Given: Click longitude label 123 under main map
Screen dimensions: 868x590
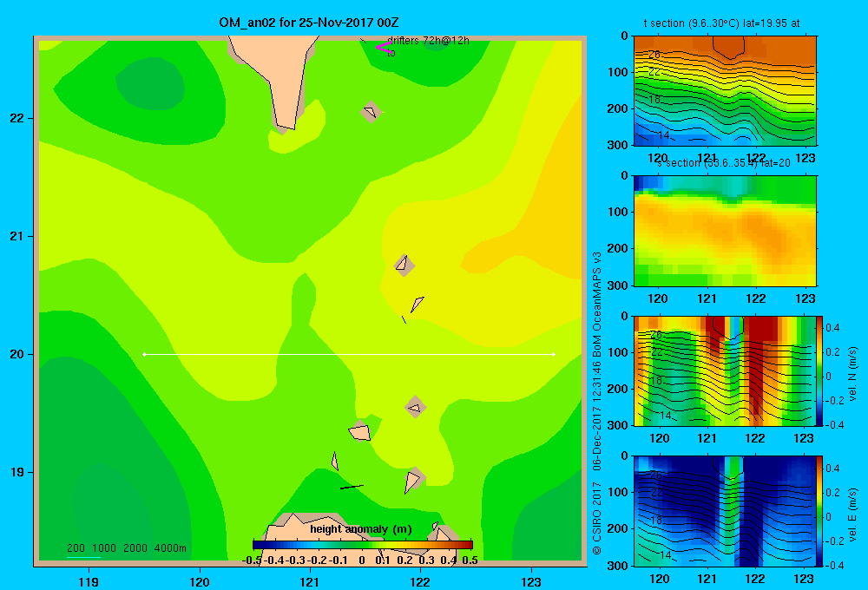Looking at the screenshot, I should [x=531, y=581].
